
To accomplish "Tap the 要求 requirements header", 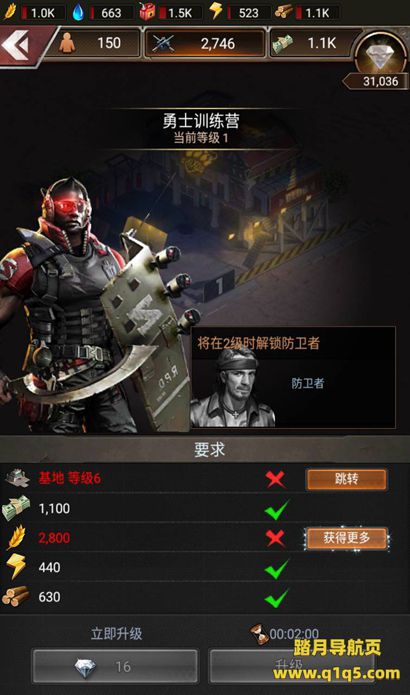I will point(209,449).
